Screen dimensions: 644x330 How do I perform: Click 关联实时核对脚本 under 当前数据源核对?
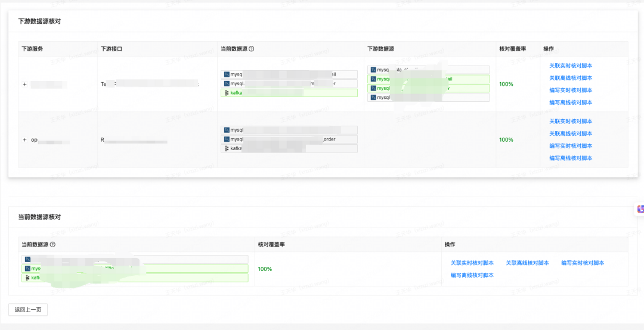(472, 263)
